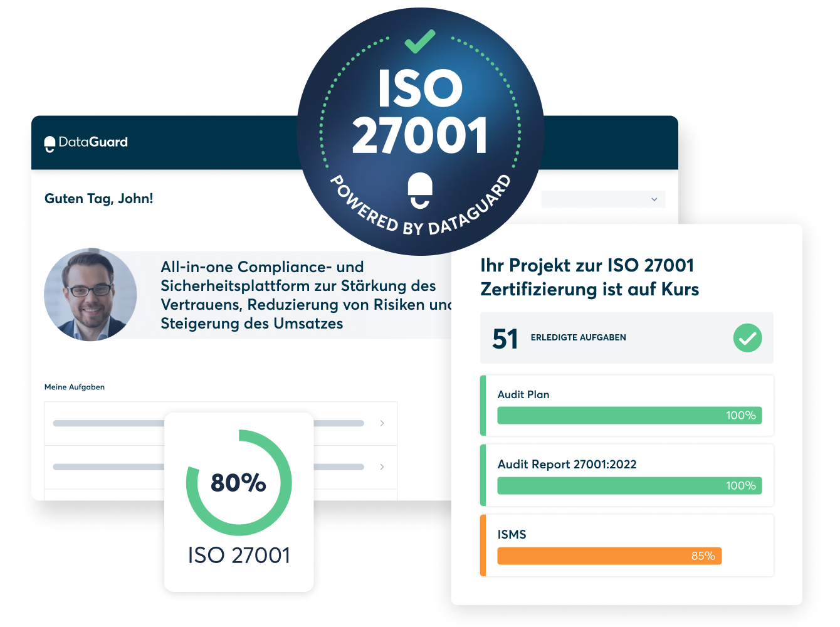Click the DataGuard wordmark text
Screen dimensions: 840x627
93,142
